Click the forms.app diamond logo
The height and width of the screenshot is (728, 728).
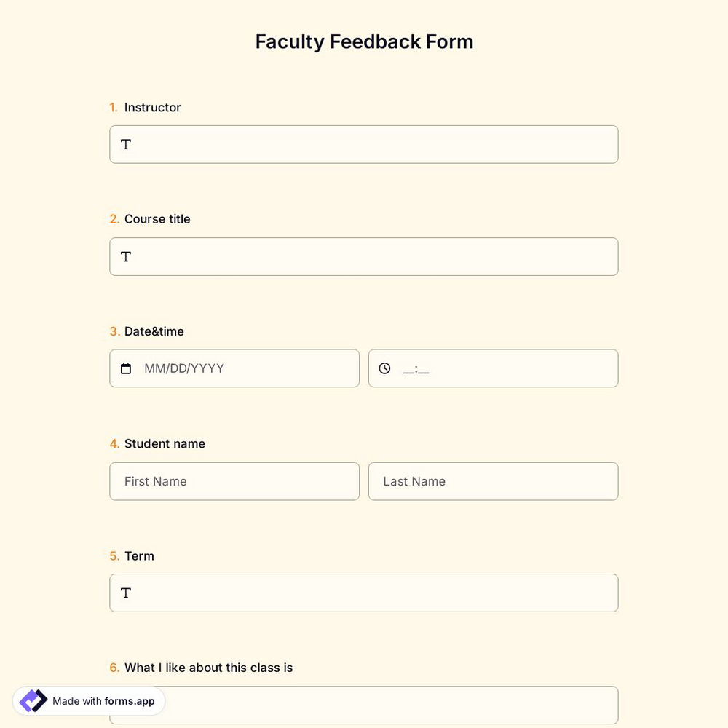click(x=32, y=700)
